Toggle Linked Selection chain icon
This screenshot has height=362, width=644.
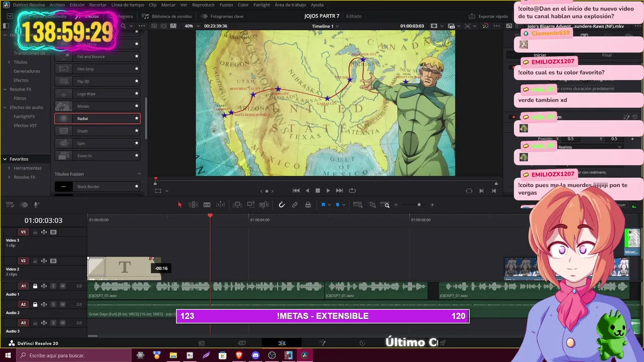[x=295, y=205]
